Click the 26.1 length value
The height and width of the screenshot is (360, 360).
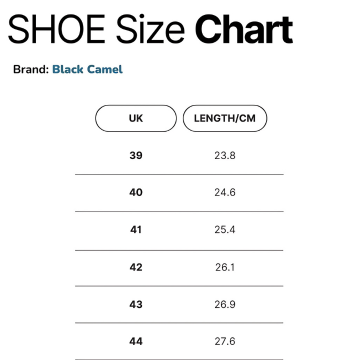225,267
